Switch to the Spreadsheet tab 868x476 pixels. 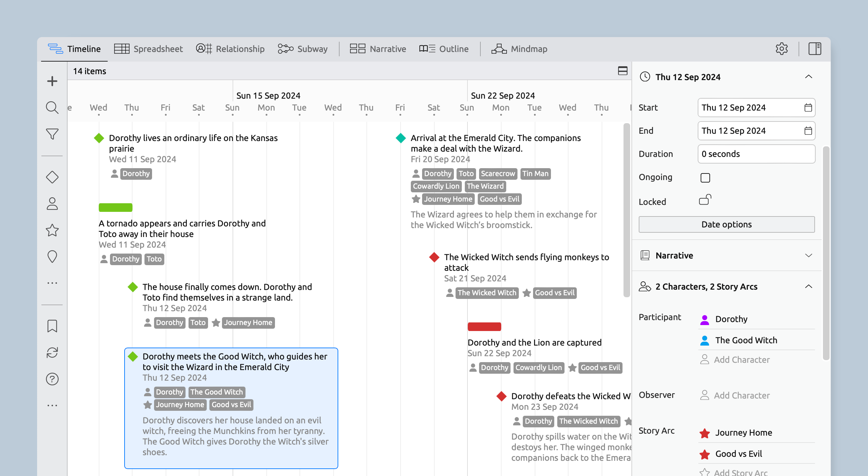(148, 49)
